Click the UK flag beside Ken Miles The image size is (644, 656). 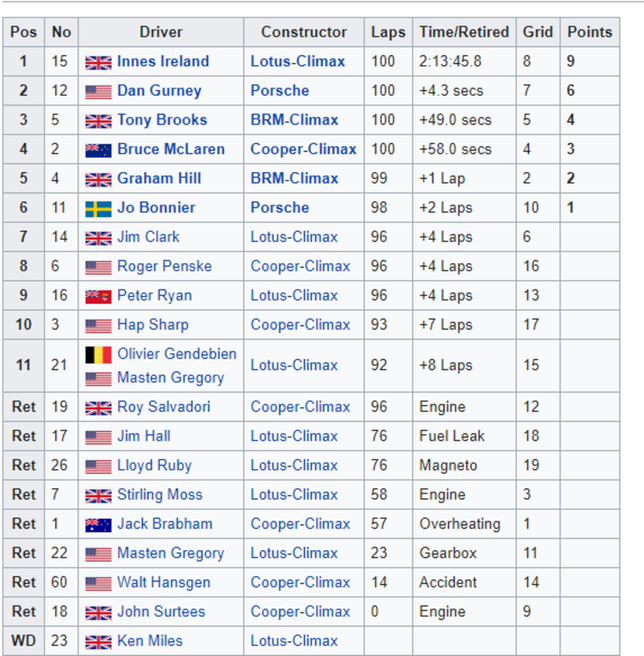point(98,642)
